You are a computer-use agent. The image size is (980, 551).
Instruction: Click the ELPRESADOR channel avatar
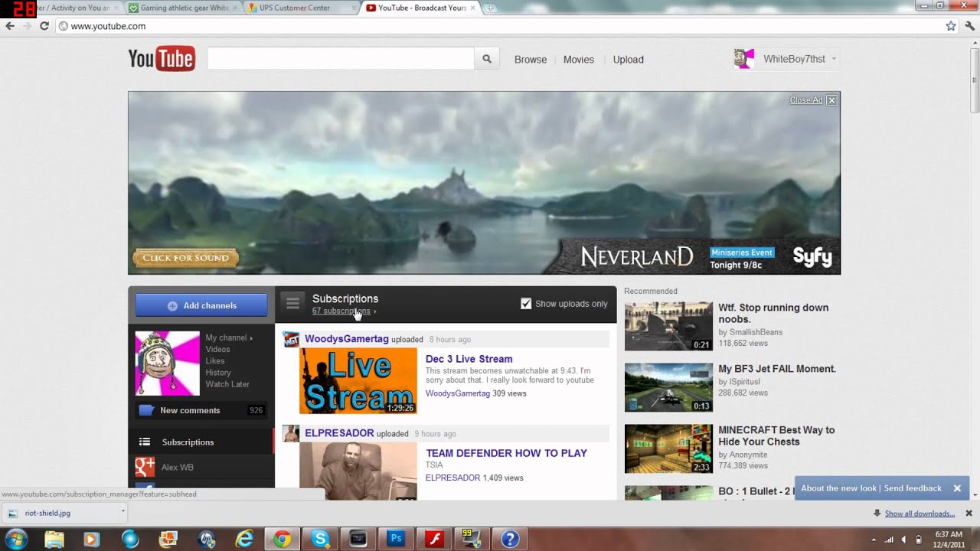pos(291,433)
